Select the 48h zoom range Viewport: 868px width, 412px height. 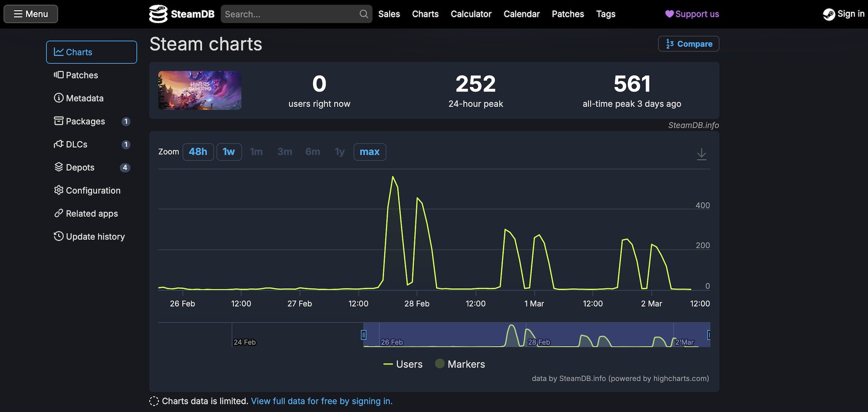pos(198,152)
